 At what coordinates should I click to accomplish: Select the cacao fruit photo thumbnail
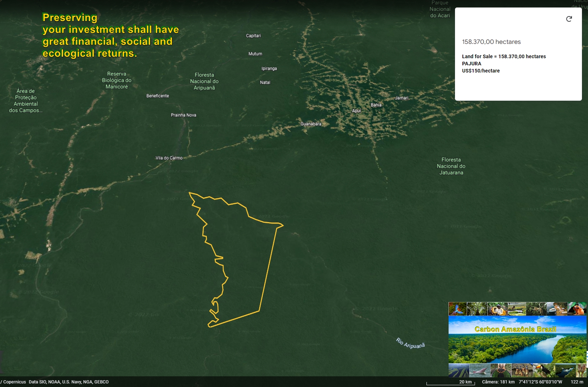click(497, 309)
